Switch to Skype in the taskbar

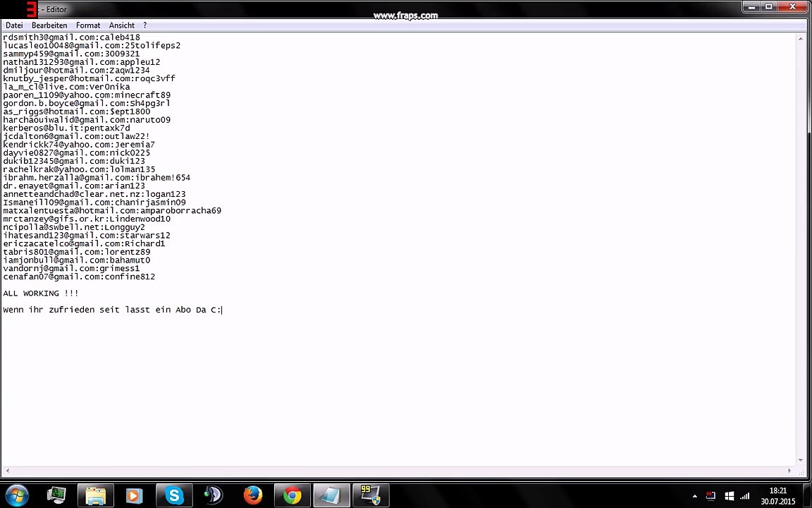pos(174,495)
